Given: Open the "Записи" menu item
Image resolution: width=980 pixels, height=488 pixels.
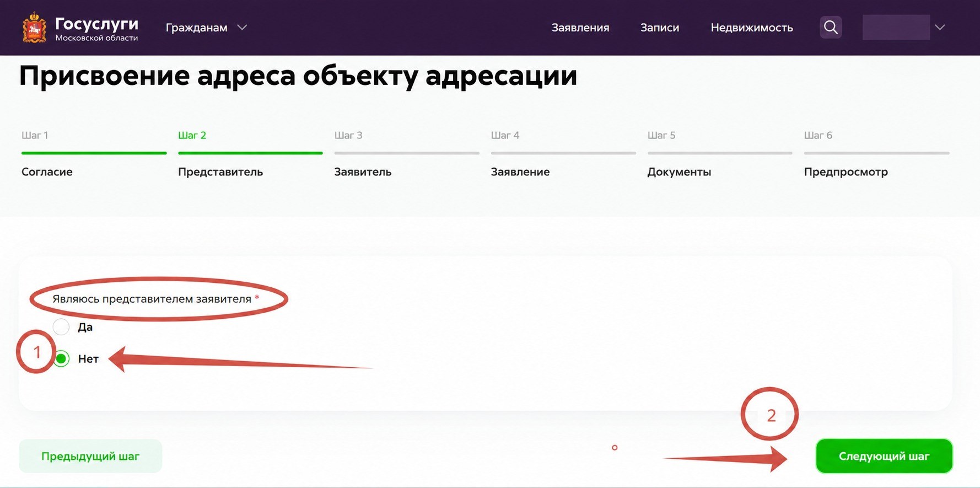Looking at the screenshot, I should pyautogui.click(x=660, y=28).
